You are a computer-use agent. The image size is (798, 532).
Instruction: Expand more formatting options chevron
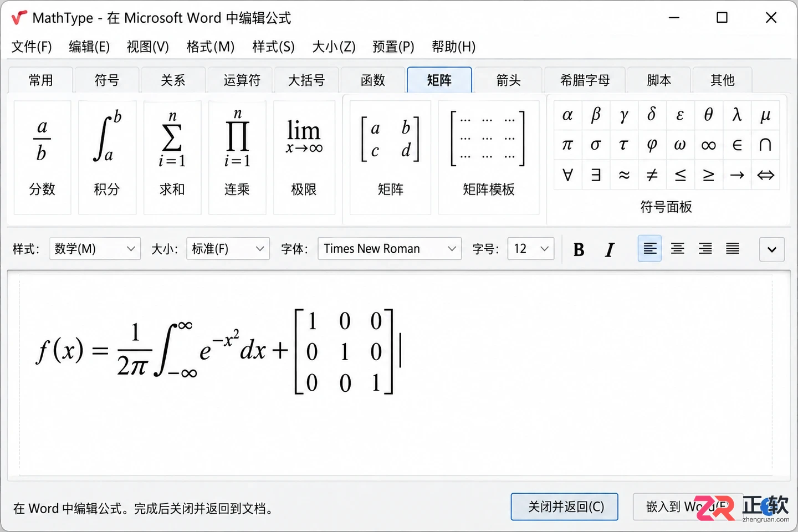click(772, 249)
